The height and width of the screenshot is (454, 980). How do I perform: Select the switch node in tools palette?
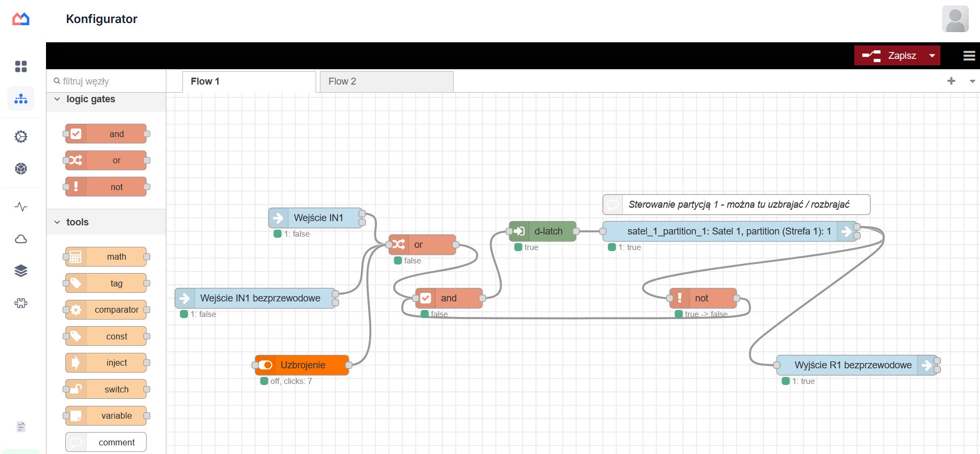[x=106, y=389]
